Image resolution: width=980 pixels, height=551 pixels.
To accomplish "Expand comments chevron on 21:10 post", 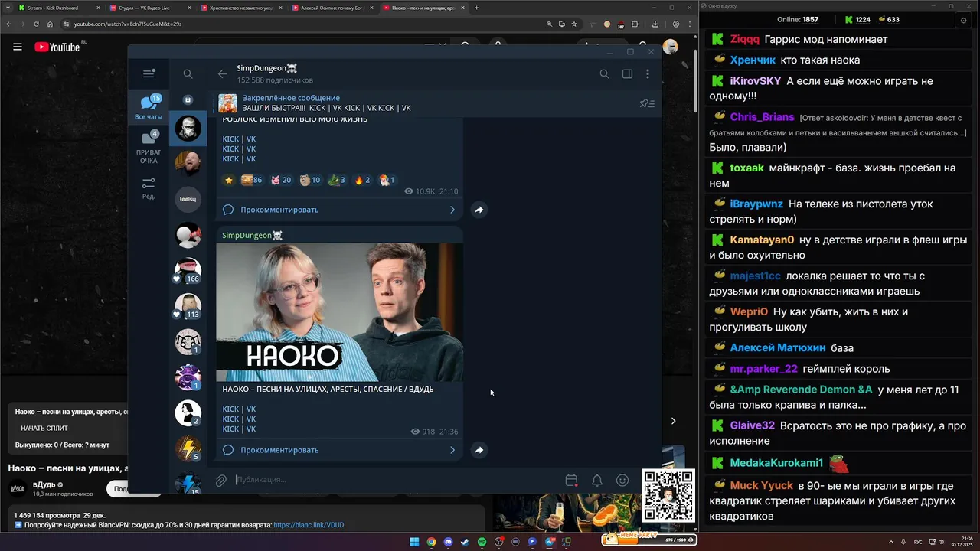I will pos(452,210).
